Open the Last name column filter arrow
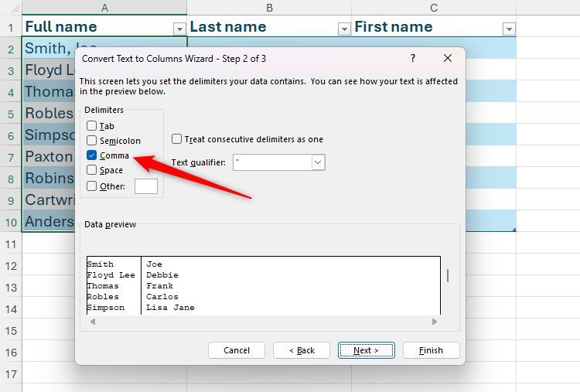 click(344, 29)
